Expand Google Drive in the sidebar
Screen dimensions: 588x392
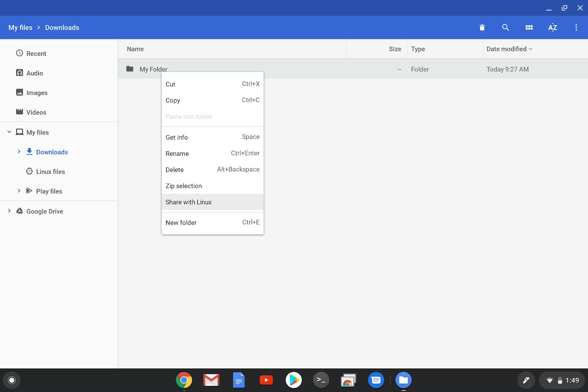click(9, 211)
